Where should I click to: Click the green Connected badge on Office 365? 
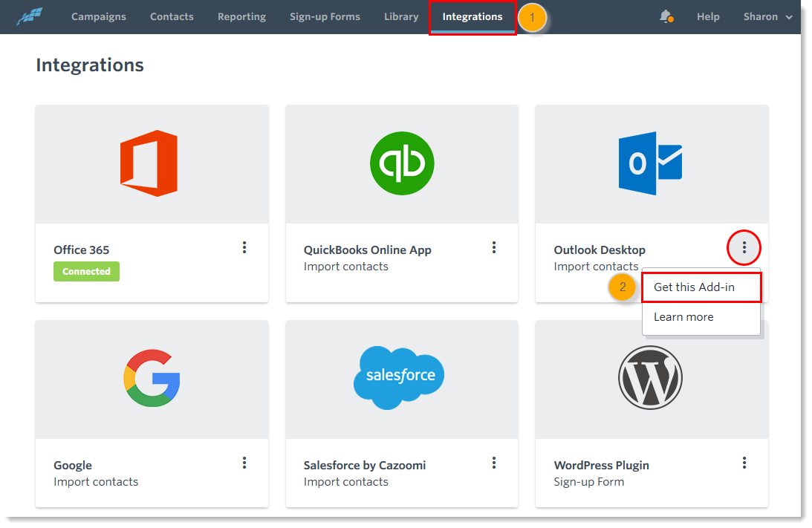[x=86, y=271]
